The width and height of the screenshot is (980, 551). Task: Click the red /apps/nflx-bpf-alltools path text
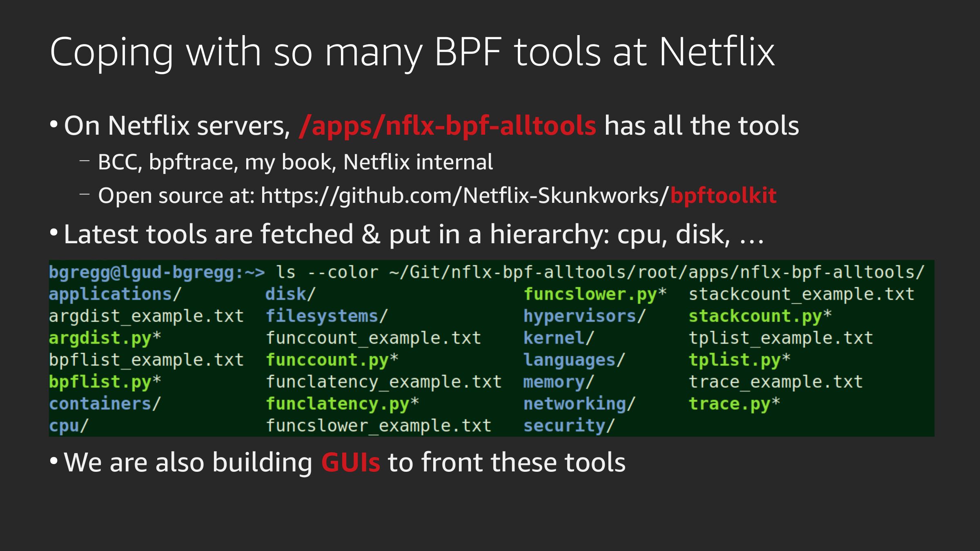point(447,126)
